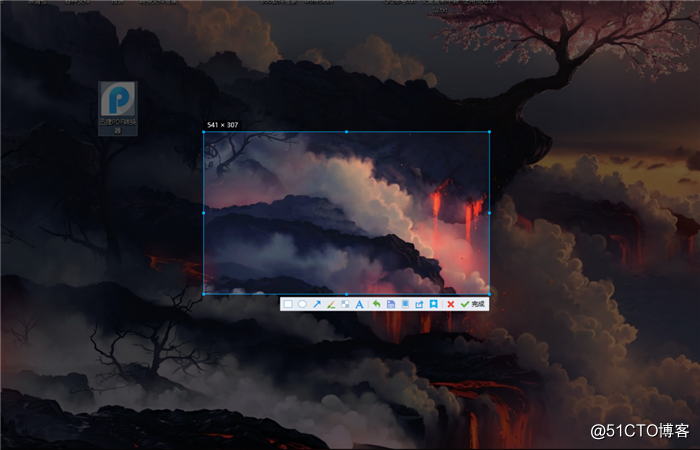
Task: Select the mosaic blur tool
Action: point(345,304)
